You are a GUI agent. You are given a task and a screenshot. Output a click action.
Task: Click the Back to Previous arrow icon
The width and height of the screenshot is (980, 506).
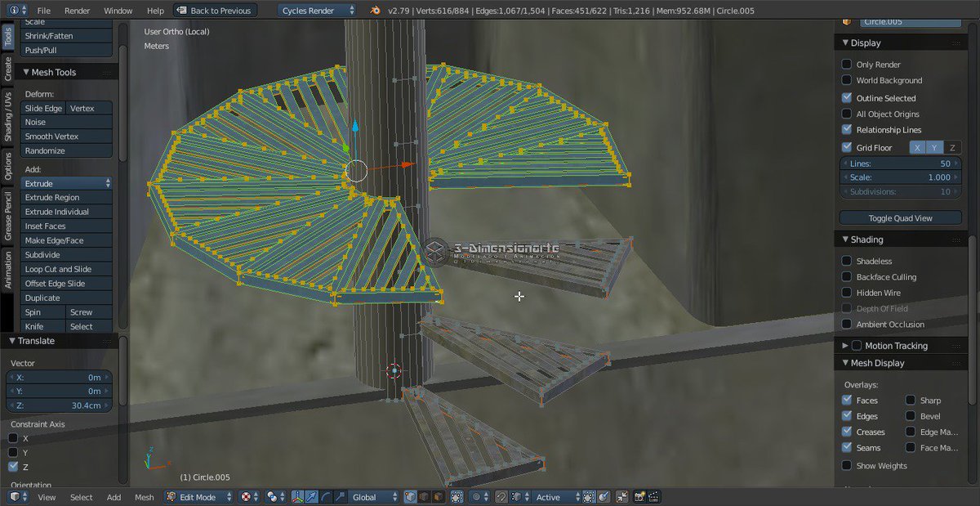click(181, 11)
